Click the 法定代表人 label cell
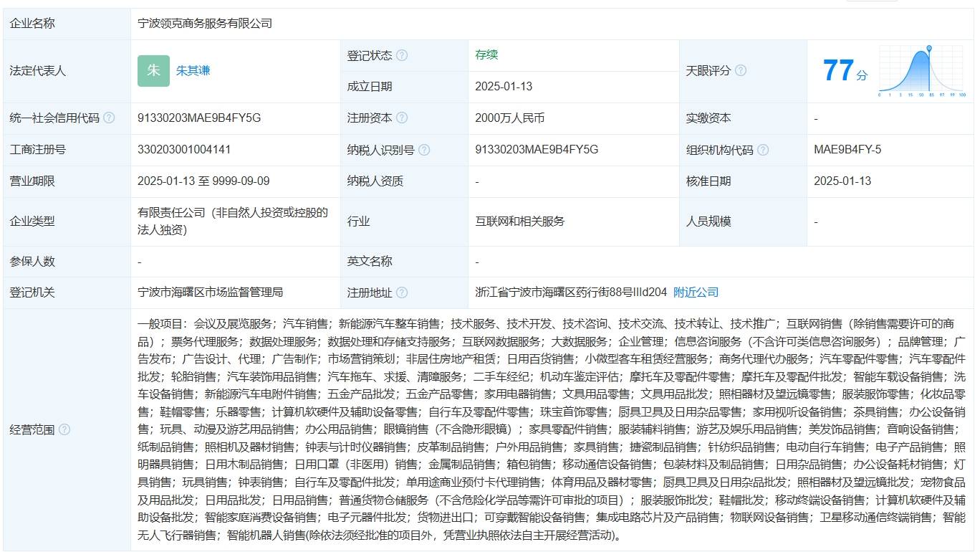This screenshot has height=552, width=980. (x=67, y=71)
